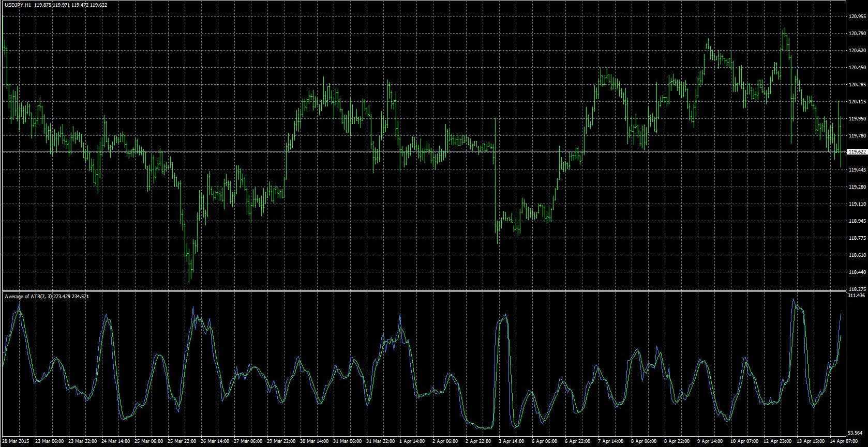
Task: Click the 20 Mar 2015 date label
Action: [16, 441]
